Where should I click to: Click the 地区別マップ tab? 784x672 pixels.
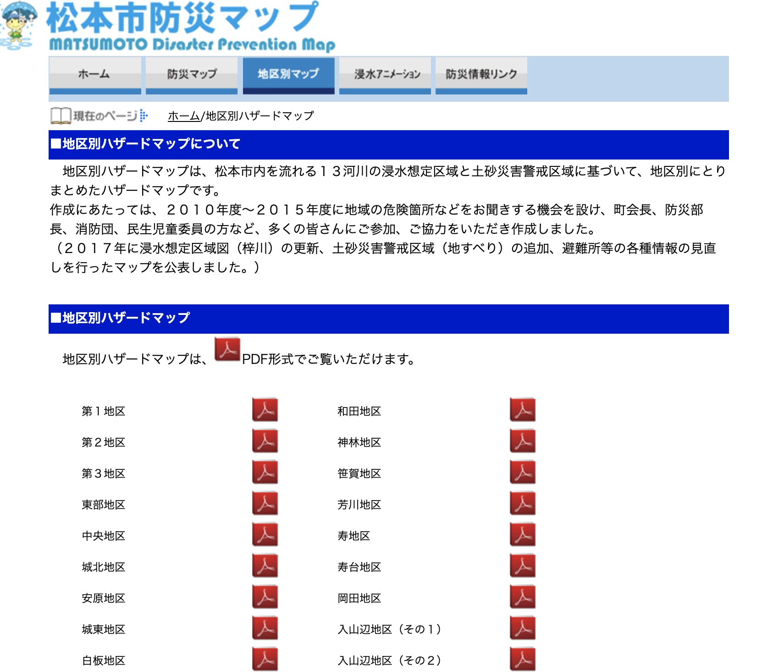288,75
